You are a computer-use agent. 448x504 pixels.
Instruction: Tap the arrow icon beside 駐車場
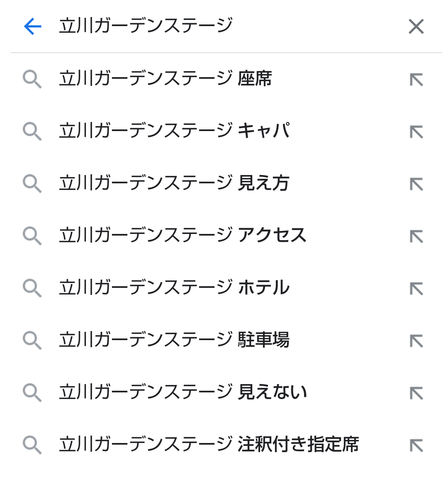(416, 341)
